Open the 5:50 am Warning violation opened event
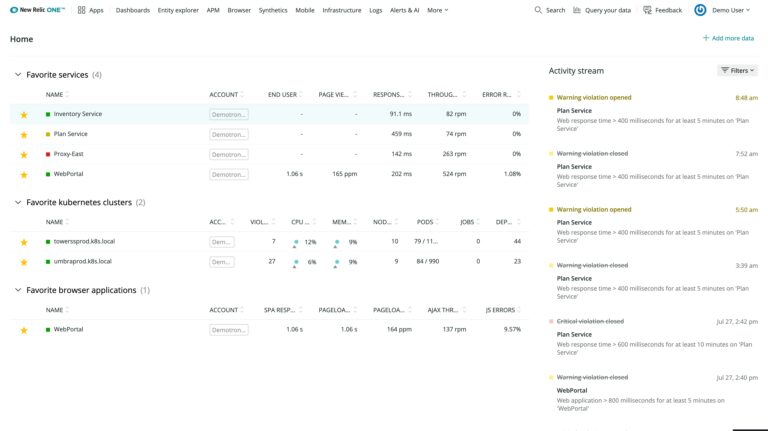The width and height of the screenshot is (768, 431). point(594,209)
